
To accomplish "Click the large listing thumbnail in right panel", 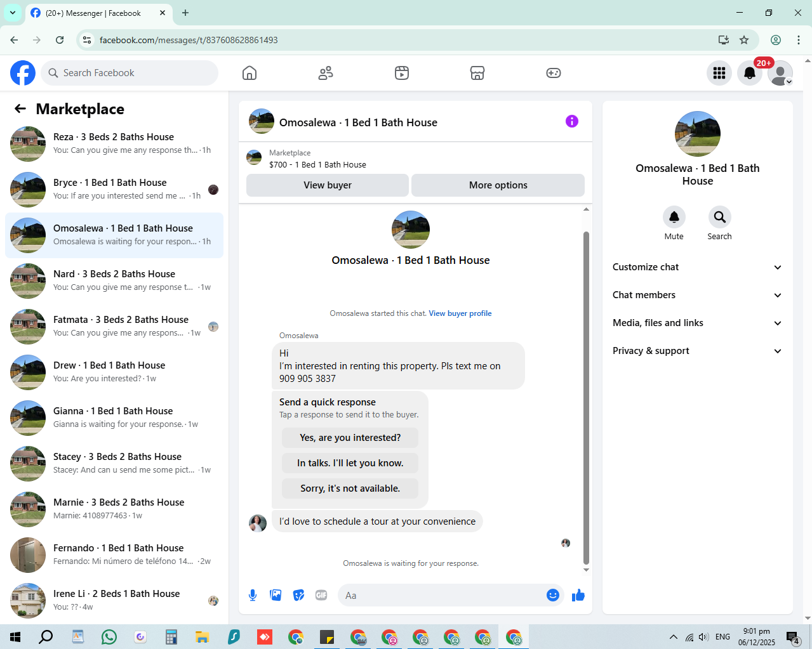I will pos(698,134).
